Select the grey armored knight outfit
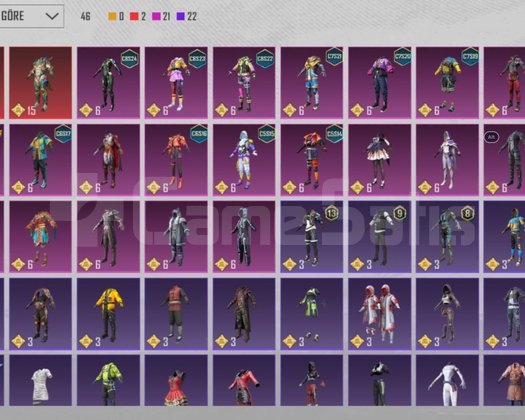 pos(108,237)
